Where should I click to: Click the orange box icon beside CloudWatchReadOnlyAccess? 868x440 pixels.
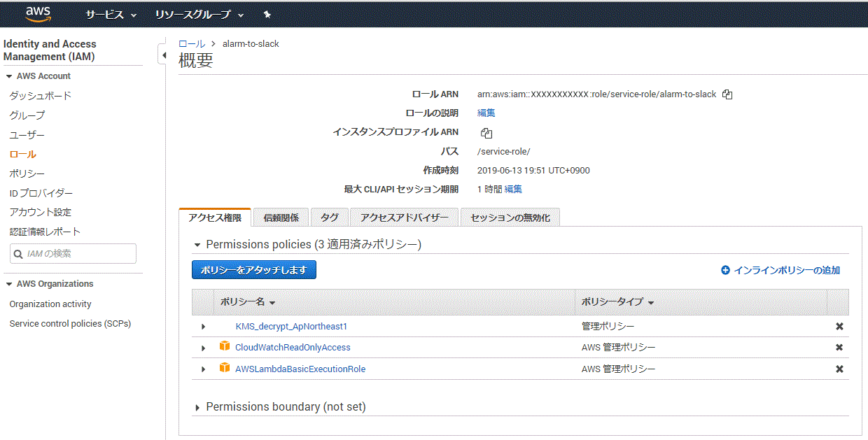coord(225,346)
